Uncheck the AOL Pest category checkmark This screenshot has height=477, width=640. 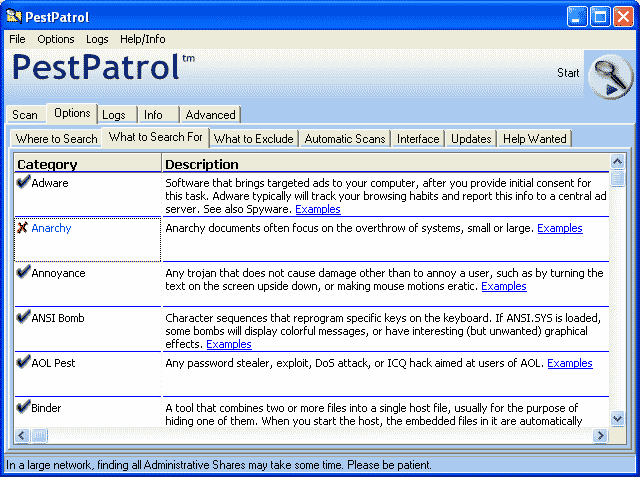[23, 362]
